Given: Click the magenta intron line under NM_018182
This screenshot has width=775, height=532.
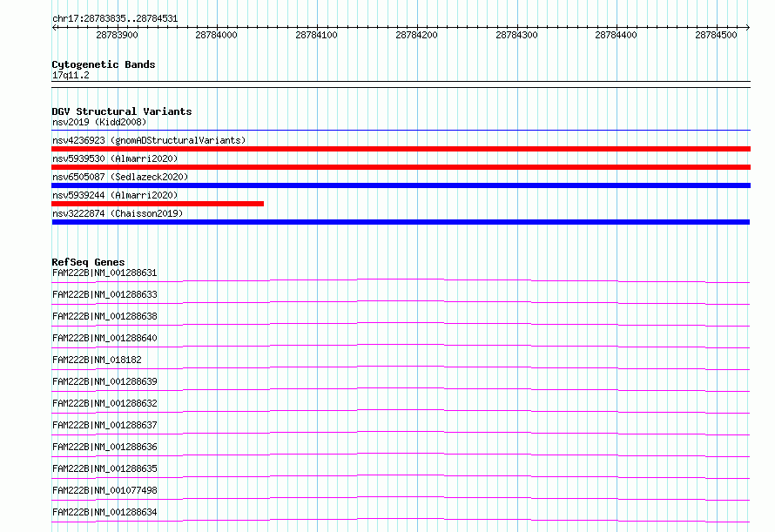Looking at the screenshot, I should [x=401, y=367].
